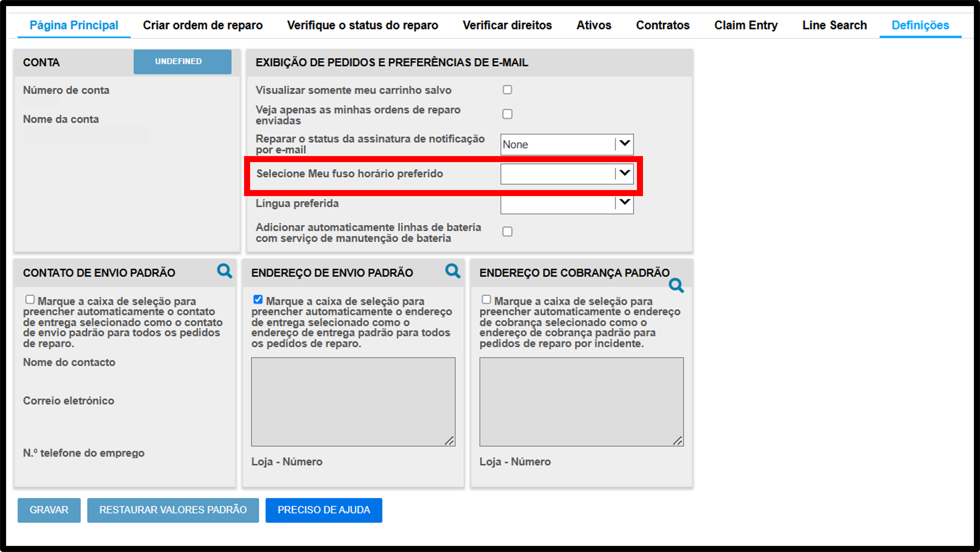Open PRECISO DE AJUDA help button
The width and height of the screenshot is (980, 552).
pos(324,510)
